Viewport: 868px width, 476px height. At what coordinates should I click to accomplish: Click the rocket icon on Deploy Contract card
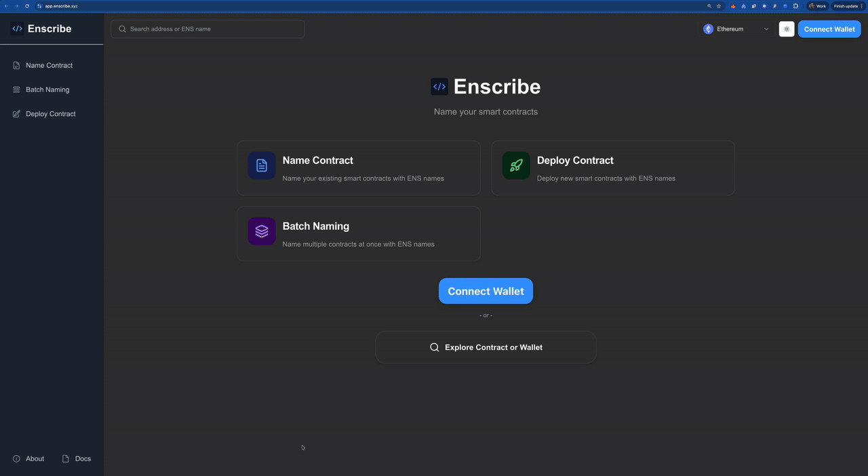pyautogui.click(x=515, y=165)
